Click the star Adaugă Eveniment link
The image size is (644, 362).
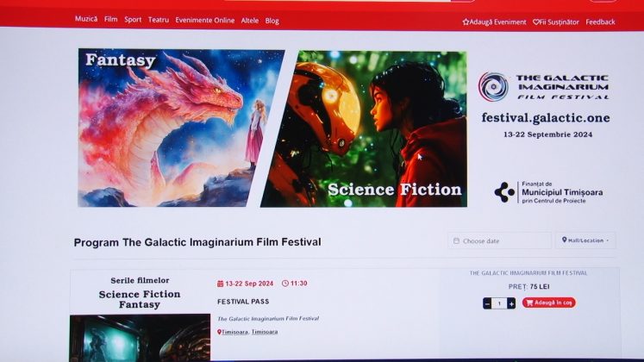[x=494, y=22]
